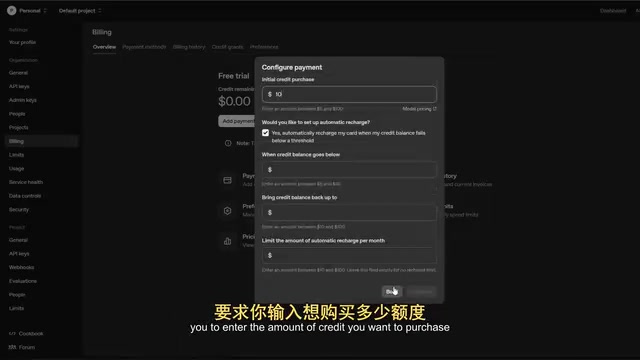Open General under Project section
This screenshot has width=640, height=360.
point(18,240)
